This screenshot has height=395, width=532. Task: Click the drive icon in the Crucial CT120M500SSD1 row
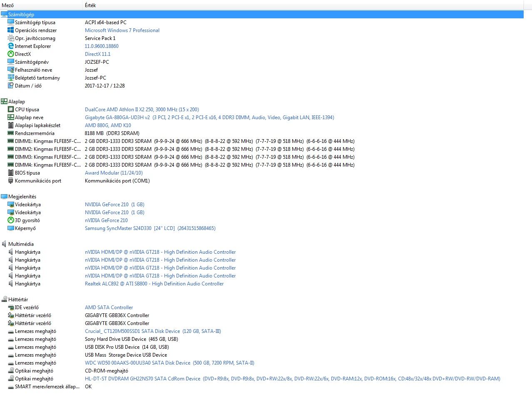coord(11,331)
